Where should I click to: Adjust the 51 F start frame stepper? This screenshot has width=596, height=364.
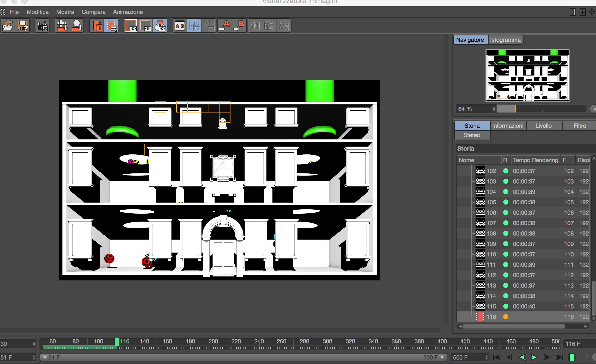click(34, 357)
